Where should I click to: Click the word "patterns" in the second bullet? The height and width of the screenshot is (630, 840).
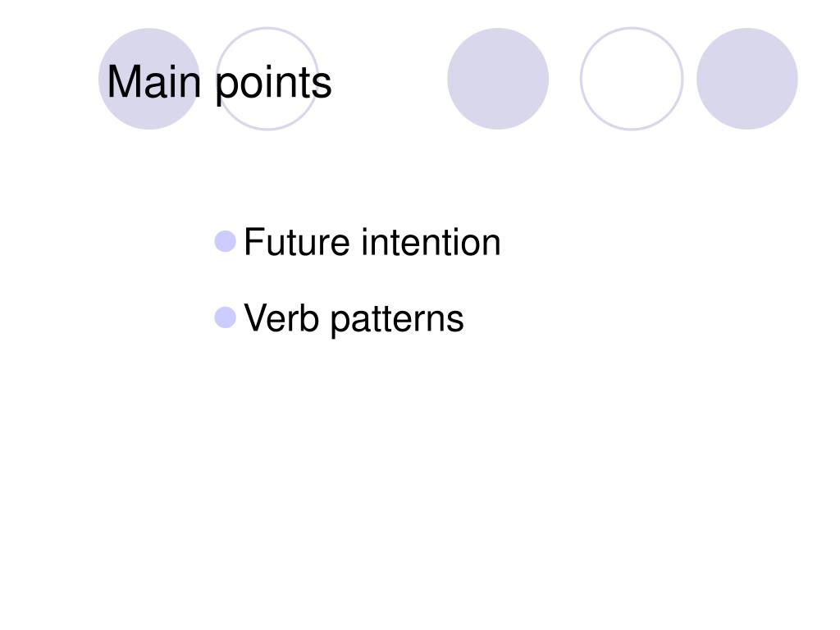pyautogui.click(x=397, y=321)
